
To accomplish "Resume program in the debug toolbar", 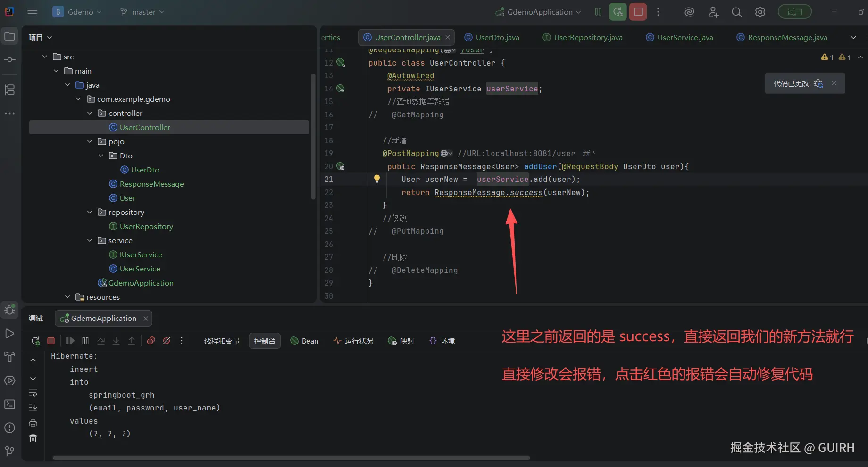I will tap(70, 341).
